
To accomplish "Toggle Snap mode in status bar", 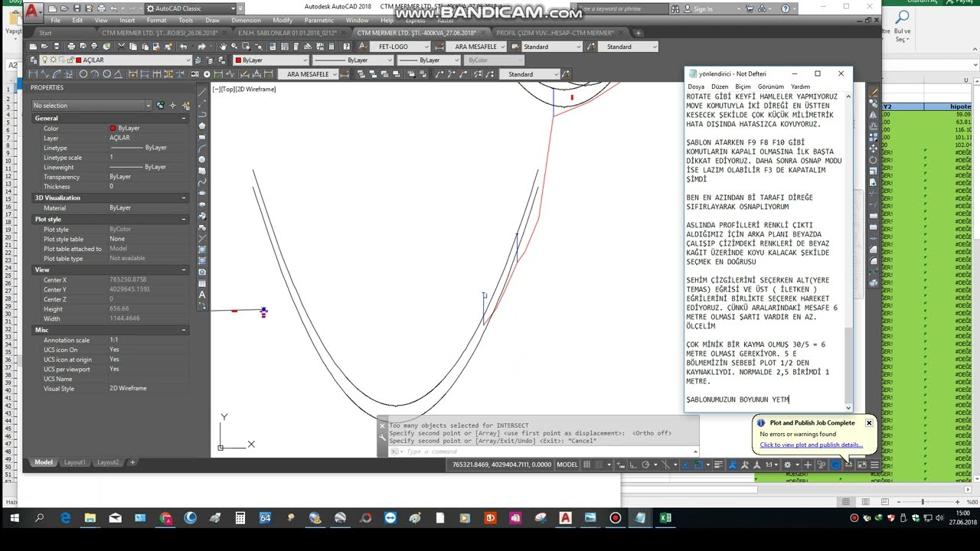I will click(599, 465).
